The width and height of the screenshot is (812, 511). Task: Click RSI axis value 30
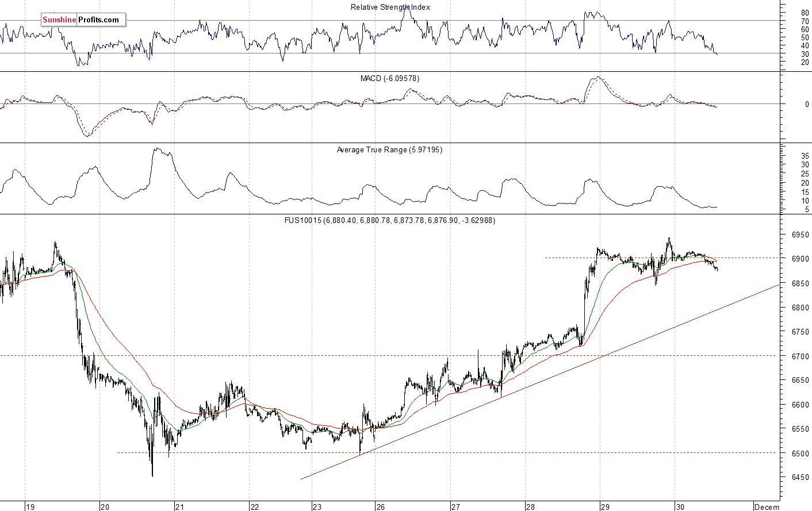(805, 54)
